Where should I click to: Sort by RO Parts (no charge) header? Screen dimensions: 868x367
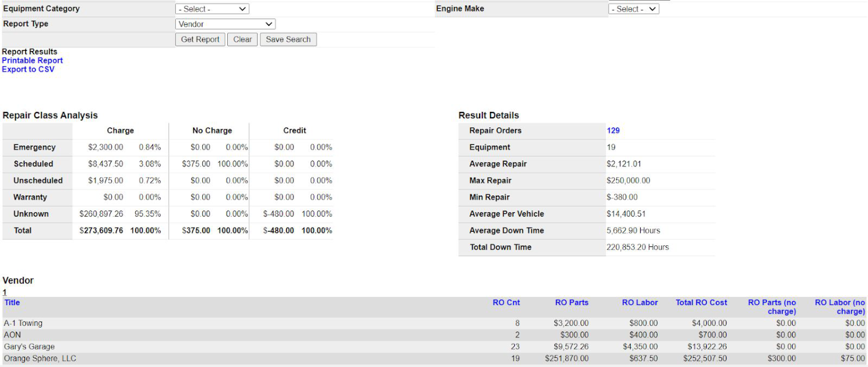click(x=772, y=307)
